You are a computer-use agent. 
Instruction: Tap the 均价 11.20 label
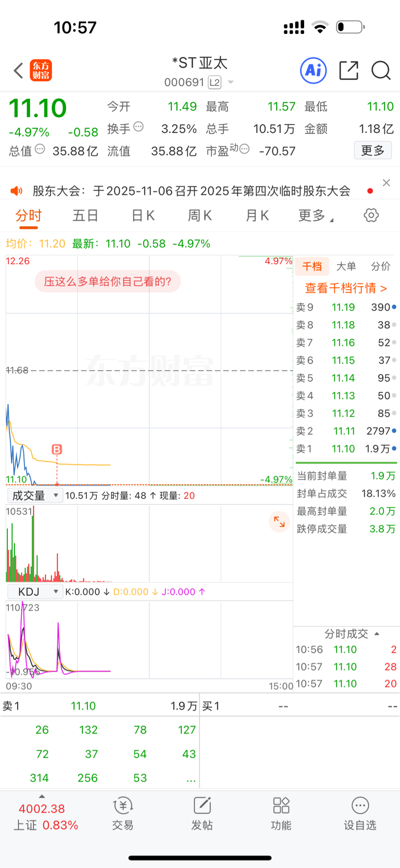35,243
